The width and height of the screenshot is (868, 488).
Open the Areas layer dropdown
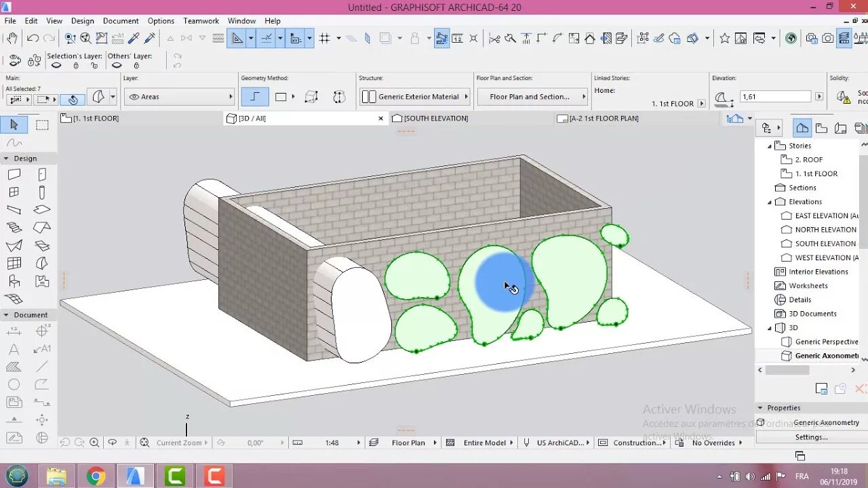pos(180,97)
